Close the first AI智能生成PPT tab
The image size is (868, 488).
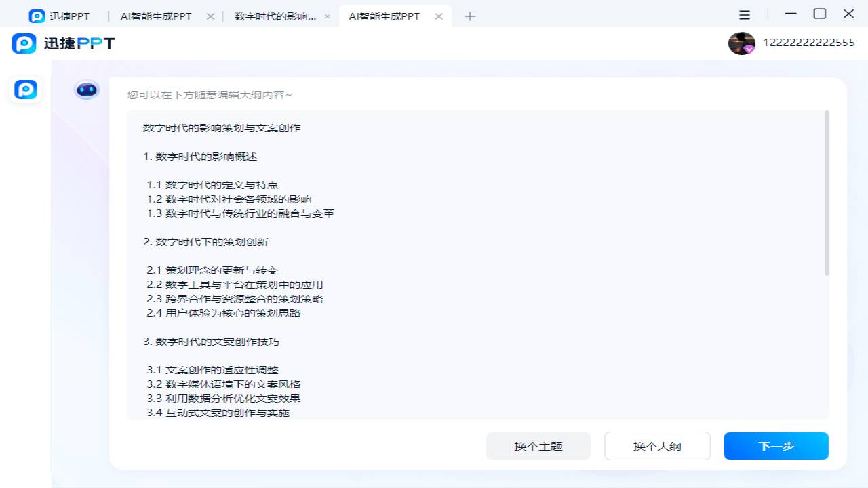(209, 15)
